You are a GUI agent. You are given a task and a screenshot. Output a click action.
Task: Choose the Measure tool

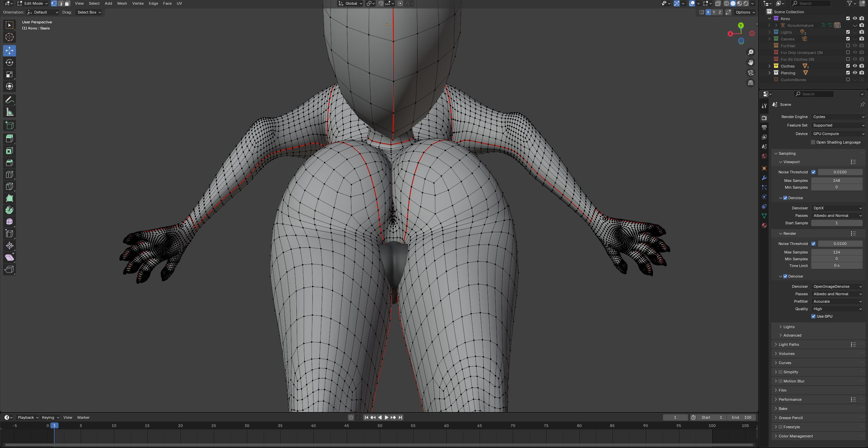9,112
